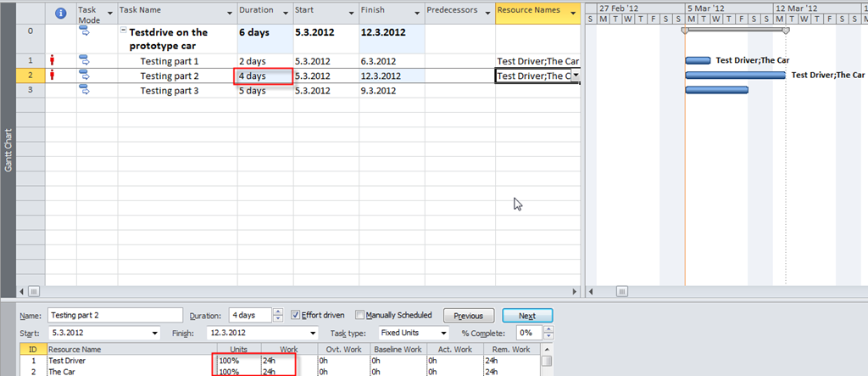The width and height of the screenshot is (868, 376).
Task: Select the Testing part 1 Gantt bar
Action: tap(698, 60)
